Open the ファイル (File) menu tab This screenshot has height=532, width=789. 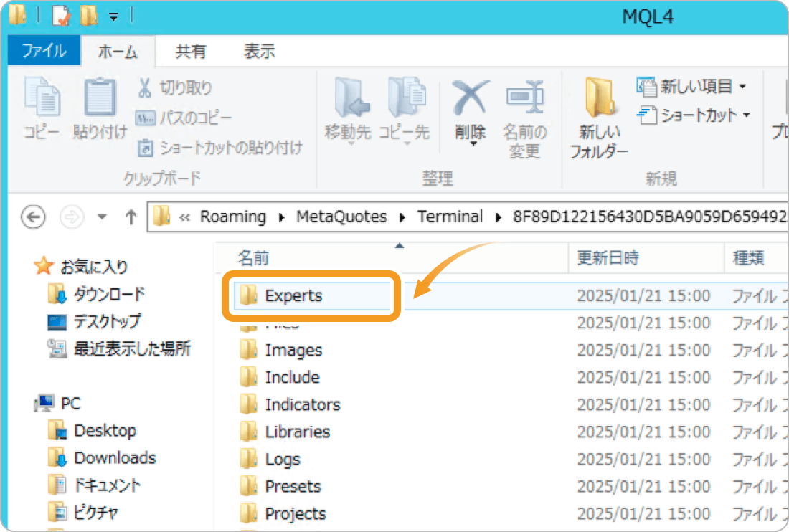(x=43, y=51)
